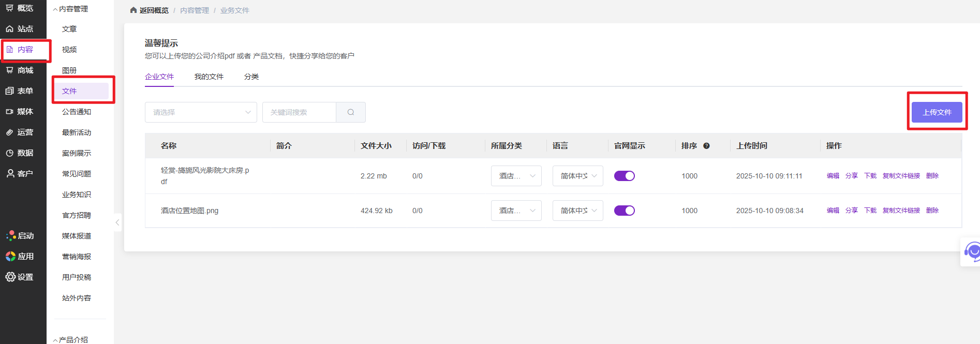Toggle website display for 酒店位置地图.png
The width and height of the screenshot is (980, 344).
624,211
